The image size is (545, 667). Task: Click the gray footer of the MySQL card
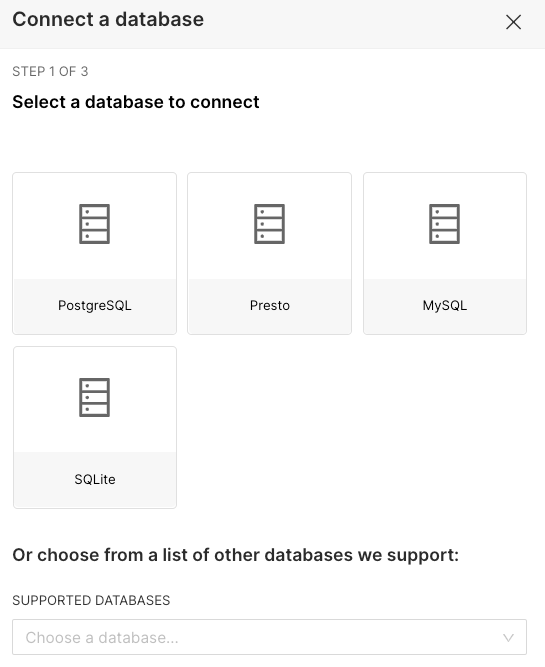click(445, 306)
